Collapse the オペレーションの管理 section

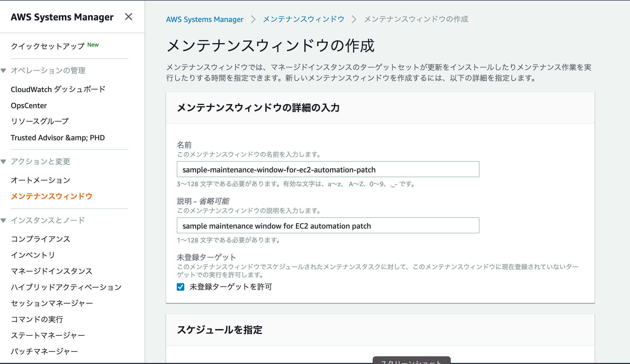(x=3, y=71)
